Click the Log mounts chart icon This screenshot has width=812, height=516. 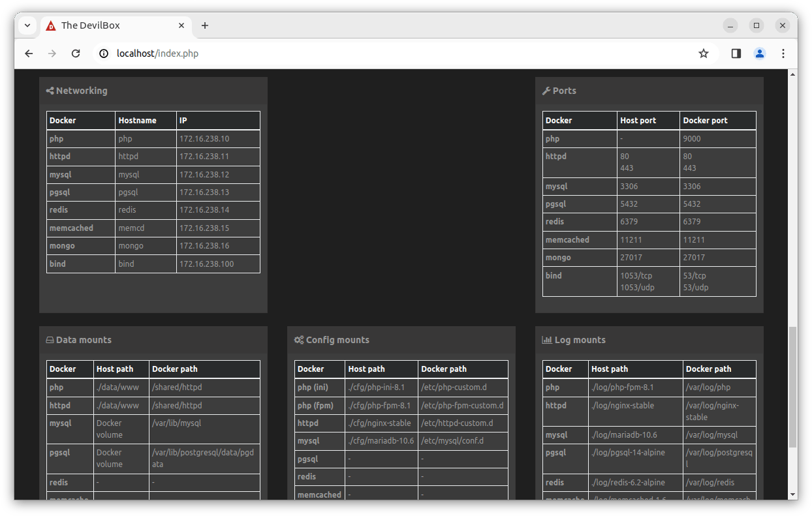point(547,340)
